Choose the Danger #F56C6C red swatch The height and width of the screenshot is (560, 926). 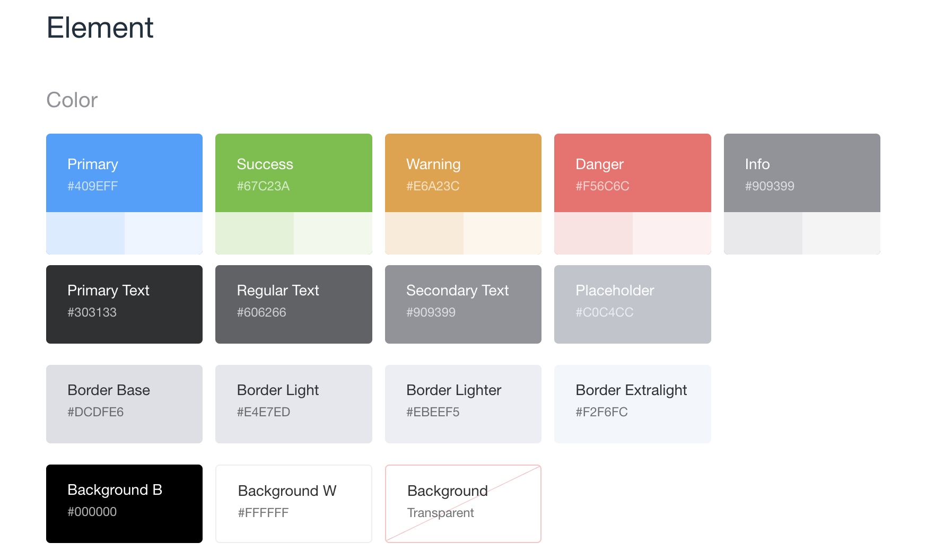(632, 173)
